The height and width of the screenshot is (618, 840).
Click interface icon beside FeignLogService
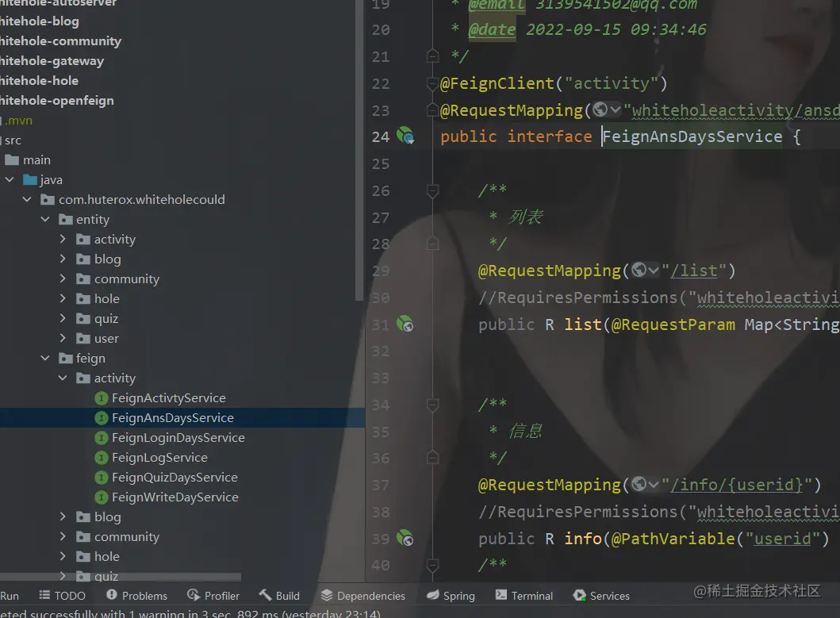click(x=102, y=458)
